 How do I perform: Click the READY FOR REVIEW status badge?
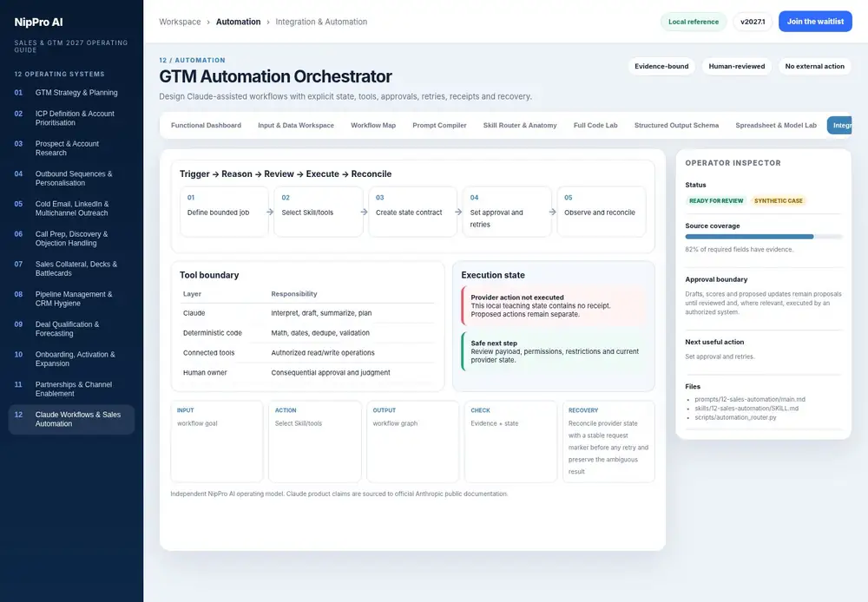pyautogui.click(x=716, y=201)
